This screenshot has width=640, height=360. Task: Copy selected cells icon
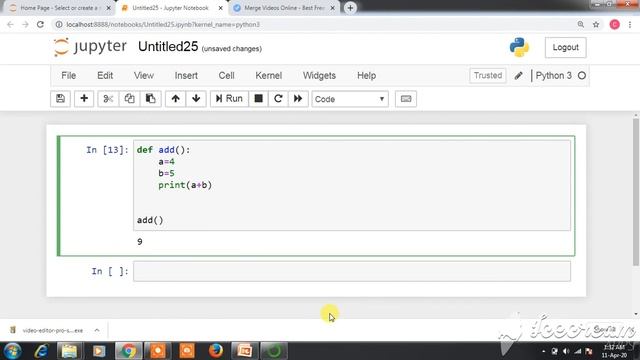[129, 99]
